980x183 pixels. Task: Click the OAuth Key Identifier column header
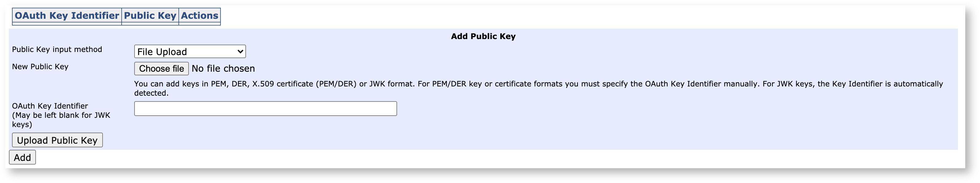[x=67, y=16]
